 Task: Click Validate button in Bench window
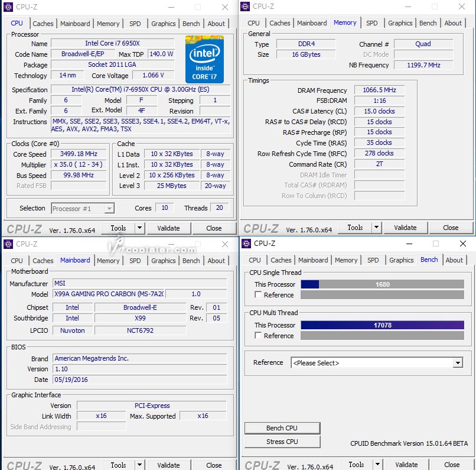(x=406, y=464)
